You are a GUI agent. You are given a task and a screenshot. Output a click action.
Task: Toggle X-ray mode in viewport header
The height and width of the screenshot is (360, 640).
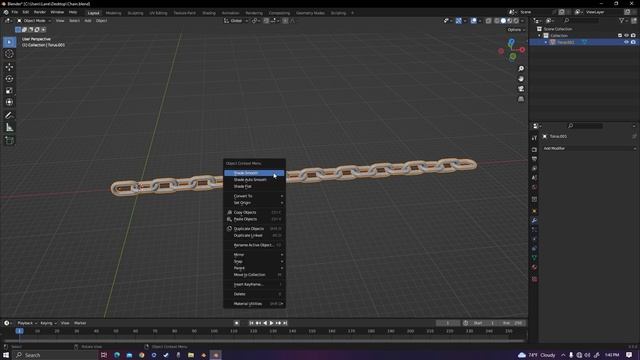[488, 21]
